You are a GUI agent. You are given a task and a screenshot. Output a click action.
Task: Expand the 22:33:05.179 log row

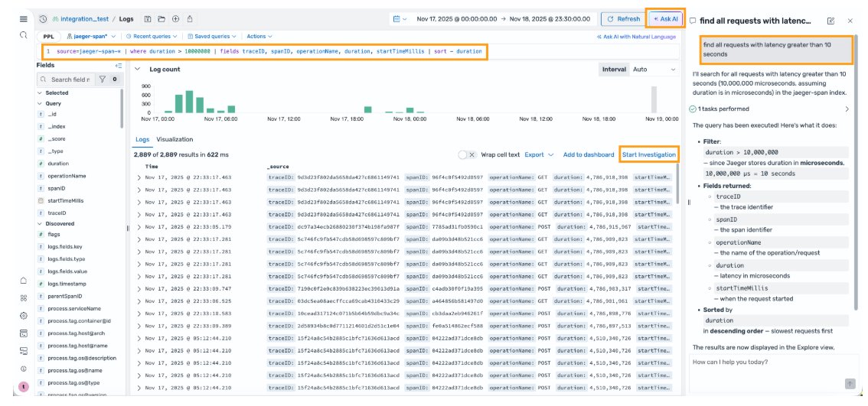pos(139,227)
